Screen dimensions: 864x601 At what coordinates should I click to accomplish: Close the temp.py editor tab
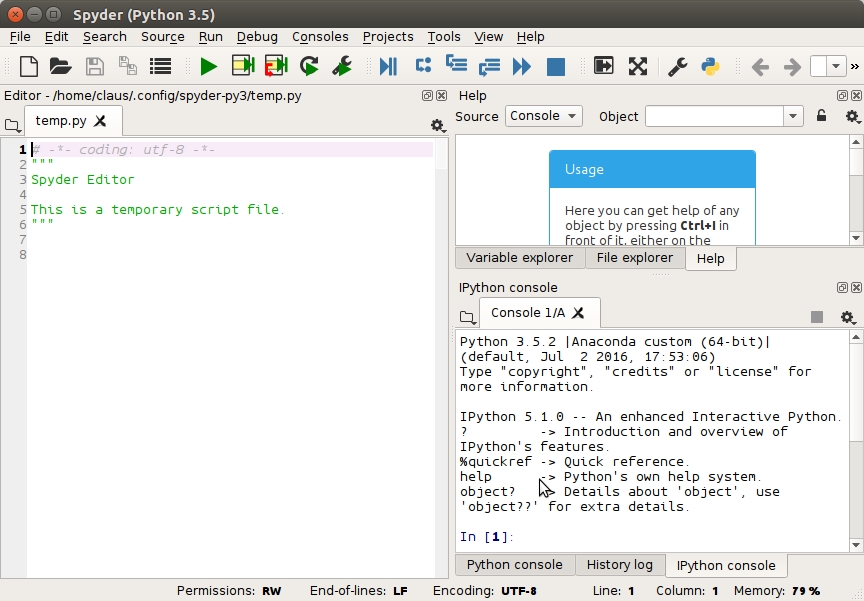(100, 121)
